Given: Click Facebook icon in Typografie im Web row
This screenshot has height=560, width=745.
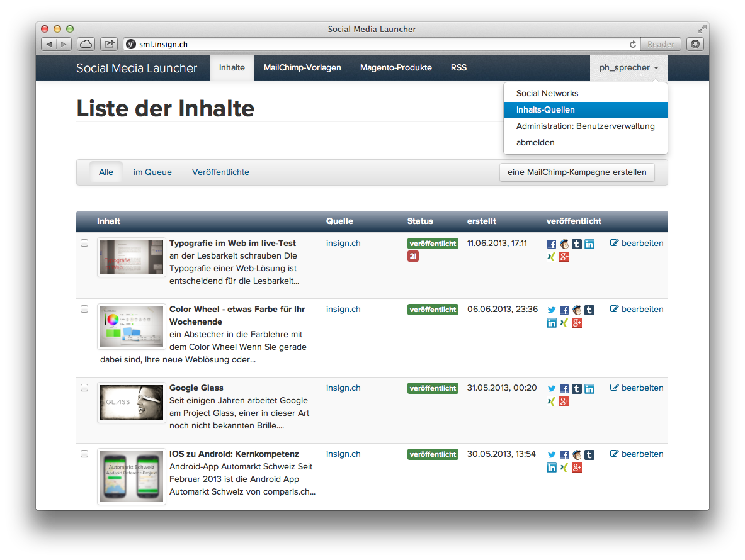Looking at the screenshot, I should coord(551,244).
